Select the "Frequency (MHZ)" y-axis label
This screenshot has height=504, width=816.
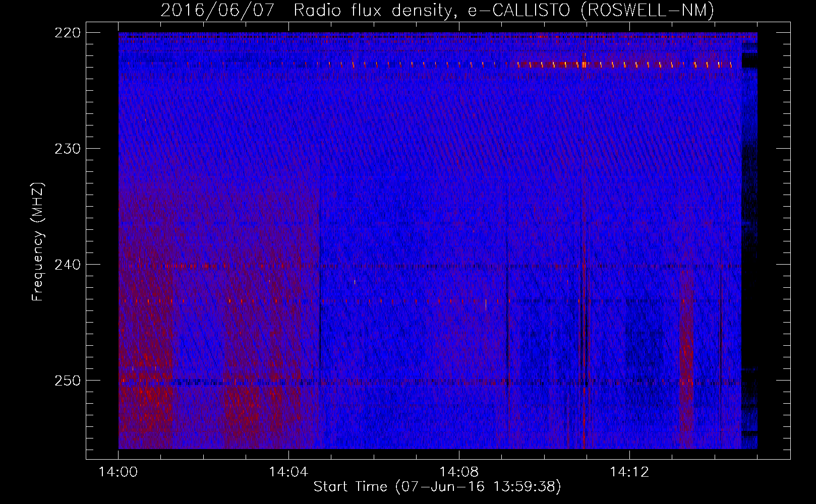(x=38, y=242)
